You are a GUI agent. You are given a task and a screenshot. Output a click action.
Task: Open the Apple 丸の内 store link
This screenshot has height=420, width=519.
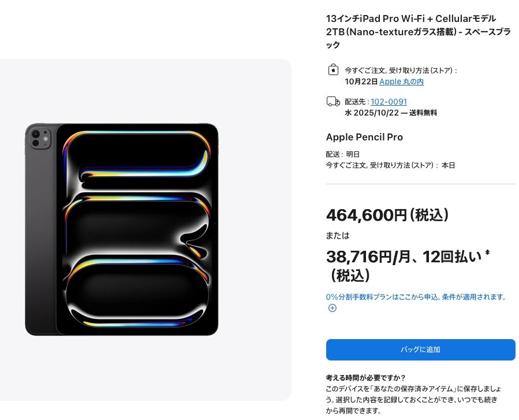[x=401, y=81]
